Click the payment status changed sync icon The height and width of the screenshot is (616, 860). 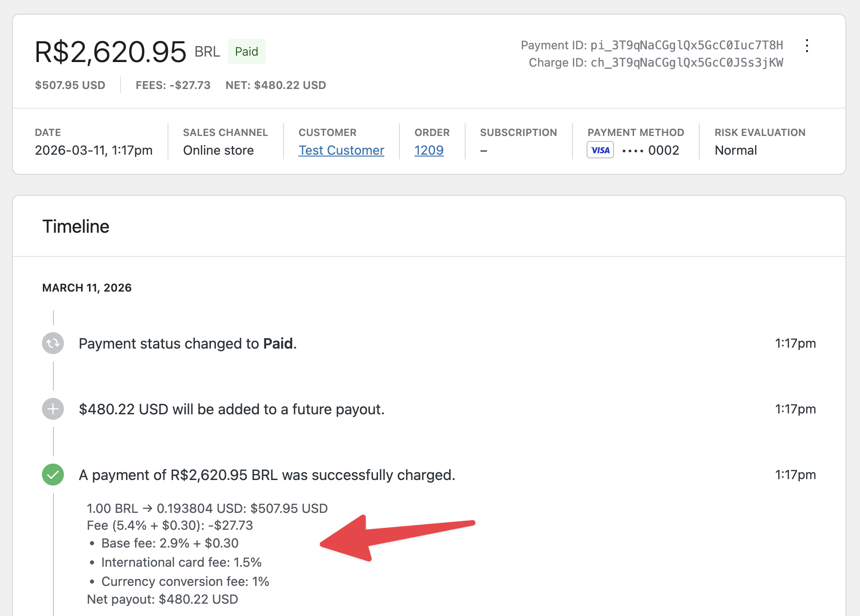pyautogui.click(x=53, y=343)
